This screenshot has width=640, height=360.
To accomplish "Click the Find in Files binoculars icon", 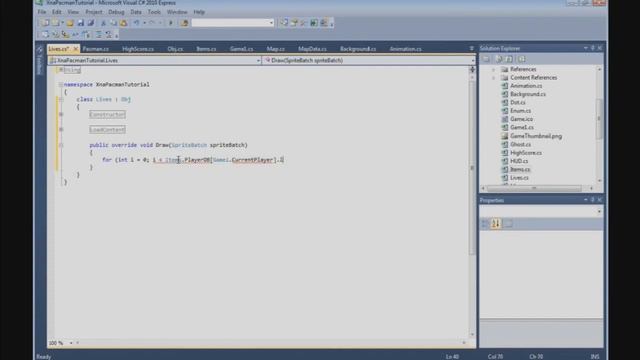I will click(x=184, y=23).
